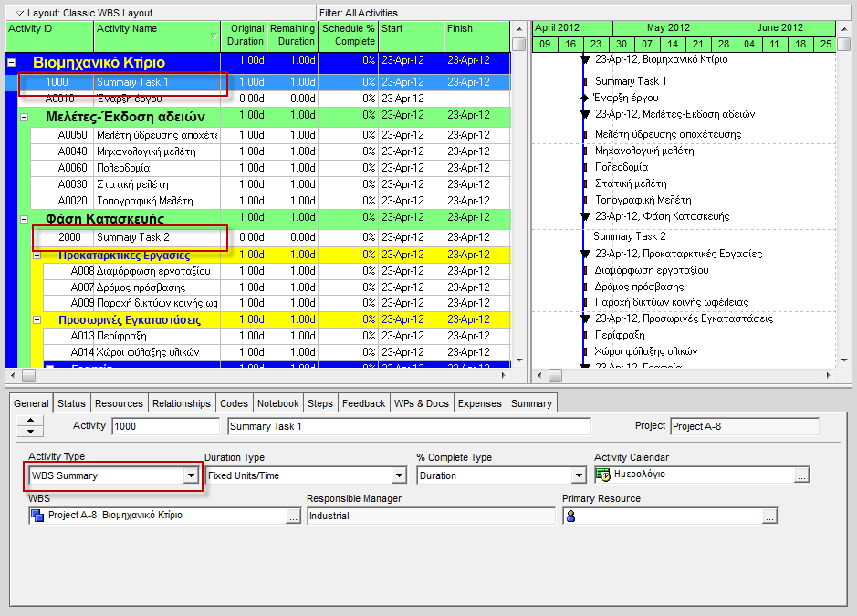Select the Δρόμος πρόσβασης activity row

point(277,287)
